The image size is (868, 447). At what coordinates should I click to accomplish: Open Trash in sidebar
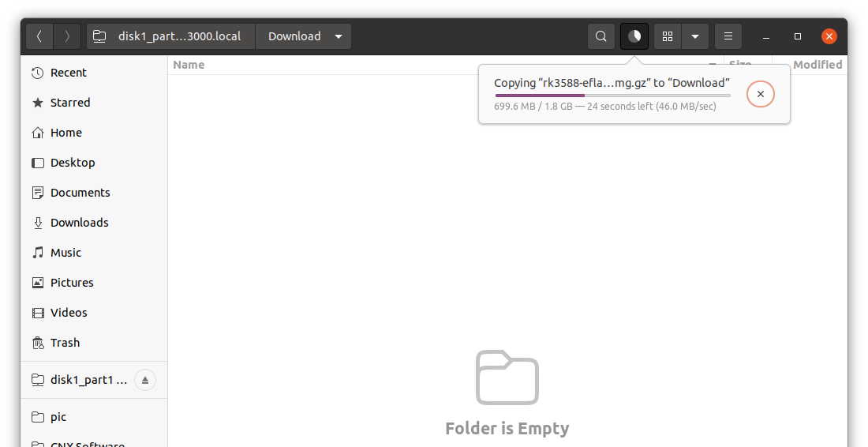click(x=94, y=342)
